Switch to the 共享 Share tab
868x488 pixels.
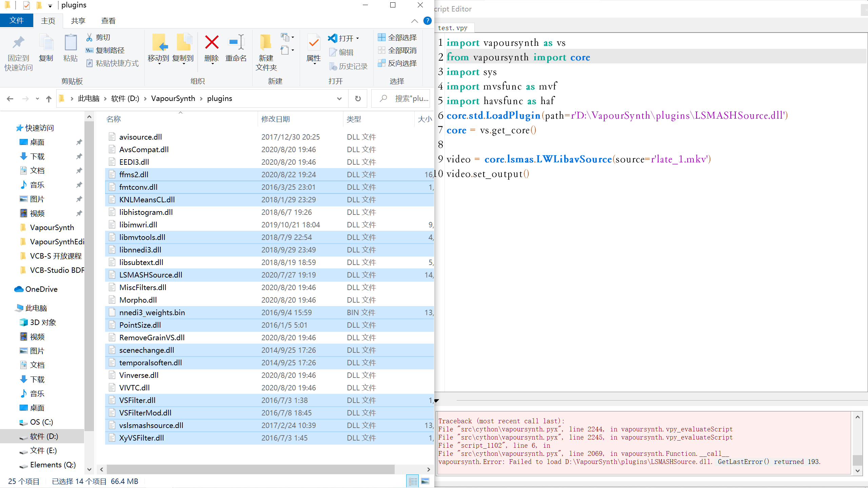click(x=78, y=21)
